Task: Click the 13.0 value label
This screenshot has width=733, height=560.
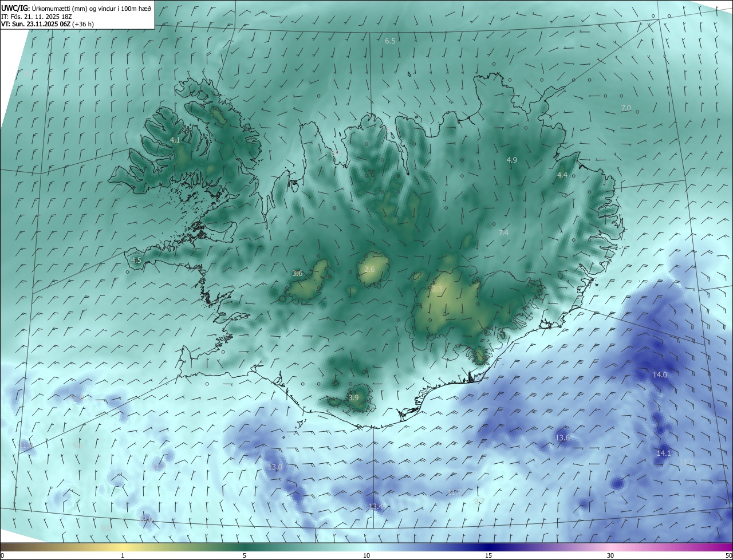Action: [275, 467]
